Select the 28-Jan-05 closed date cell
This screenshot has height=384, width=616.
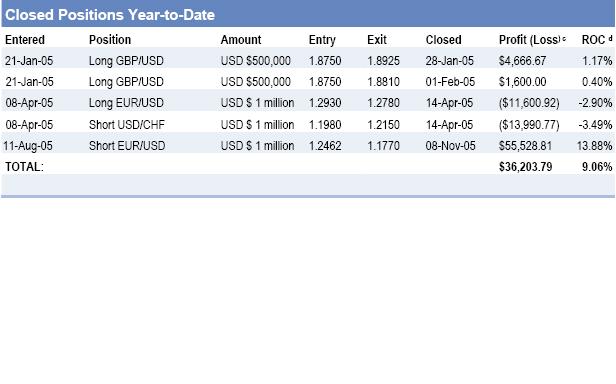click(450, 61)
